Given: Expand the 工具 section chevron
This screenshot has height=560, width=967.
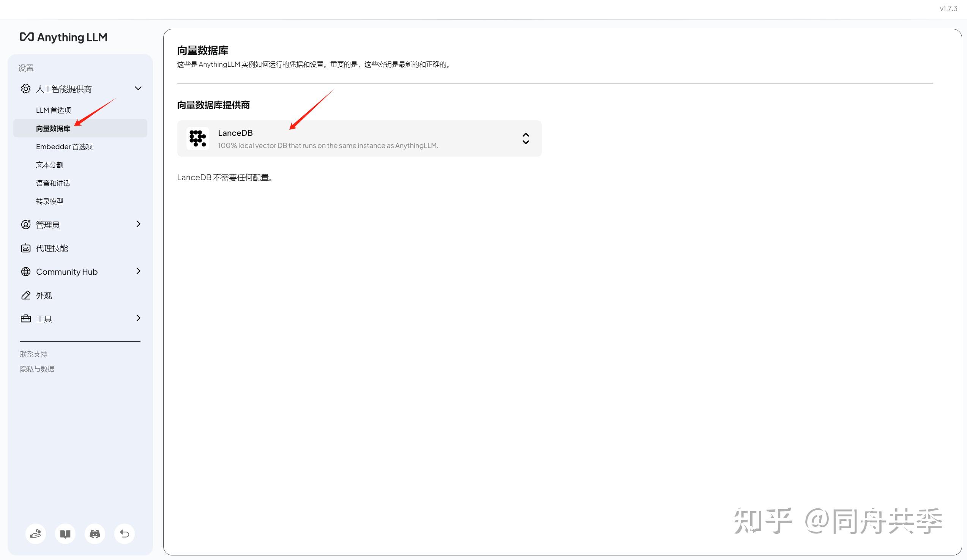Looking at the screenshot, I should pos(138,318).
